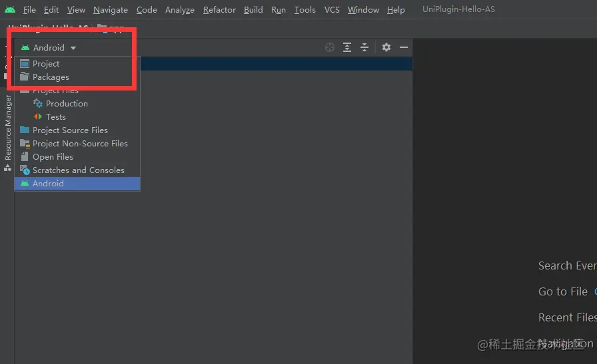The width and height of the screenshot is (597, 364).
Task: Click the Resource Manager icon
Action: tap(7, 168)
